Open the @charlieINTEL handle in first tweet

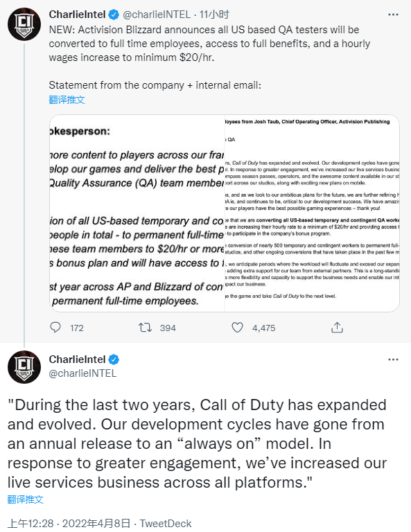pos(157,15)
